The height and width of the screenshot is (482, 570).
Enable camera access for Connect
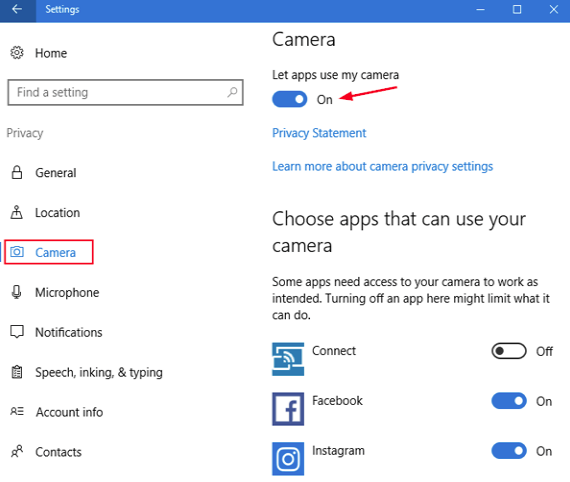[x=509, y=351]
